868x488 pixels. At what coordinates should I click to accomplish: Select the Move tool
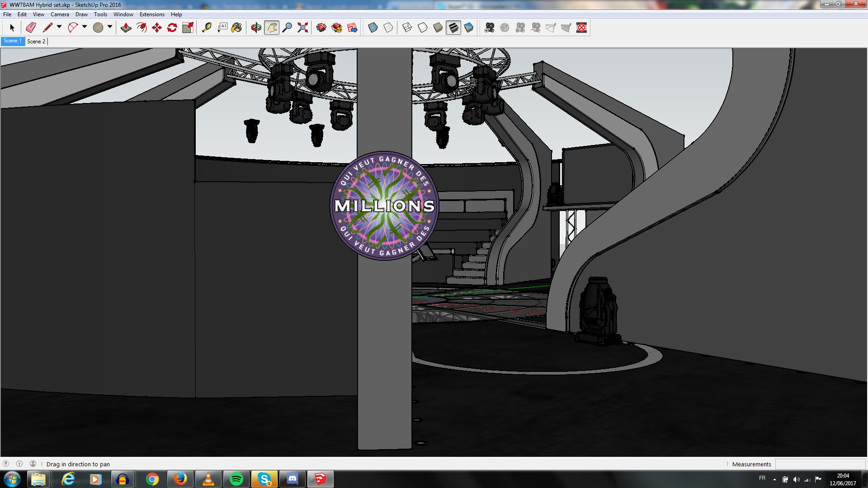coord(157,28)
